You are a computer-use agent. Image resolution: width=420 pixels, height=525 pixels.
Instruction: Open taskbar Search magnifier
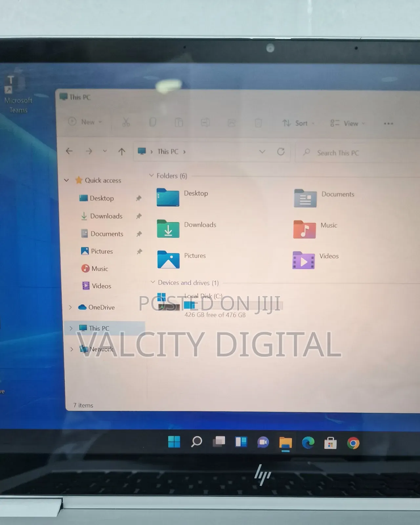(197, 442)
